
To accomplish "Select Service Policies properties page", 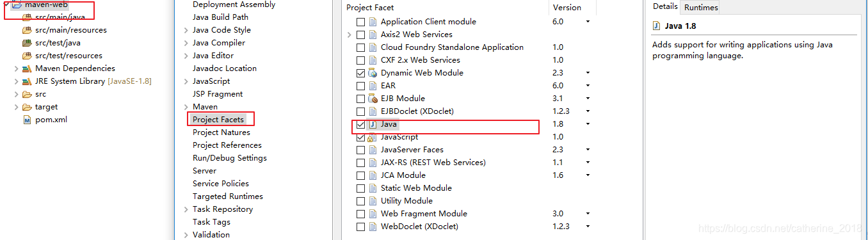I will [x=221, y=184].
